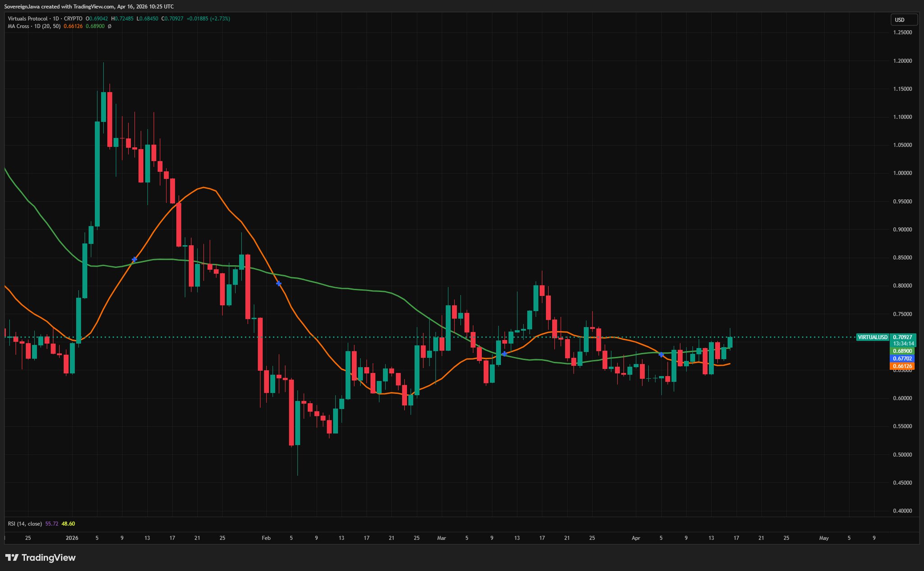Click the TradingView logo at bottom left
This screenshot has height=571, width=924.
pos(41,557)
